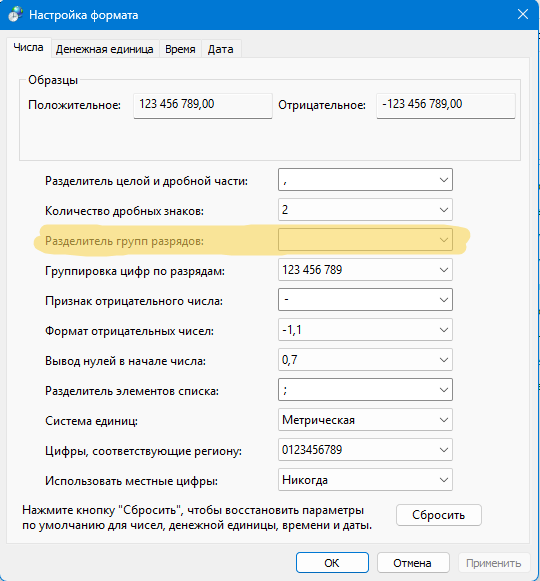Confirm settings with the ОК button
This screenshot has height=581, width=540.
pyautogui.click(x=332, y=563)
